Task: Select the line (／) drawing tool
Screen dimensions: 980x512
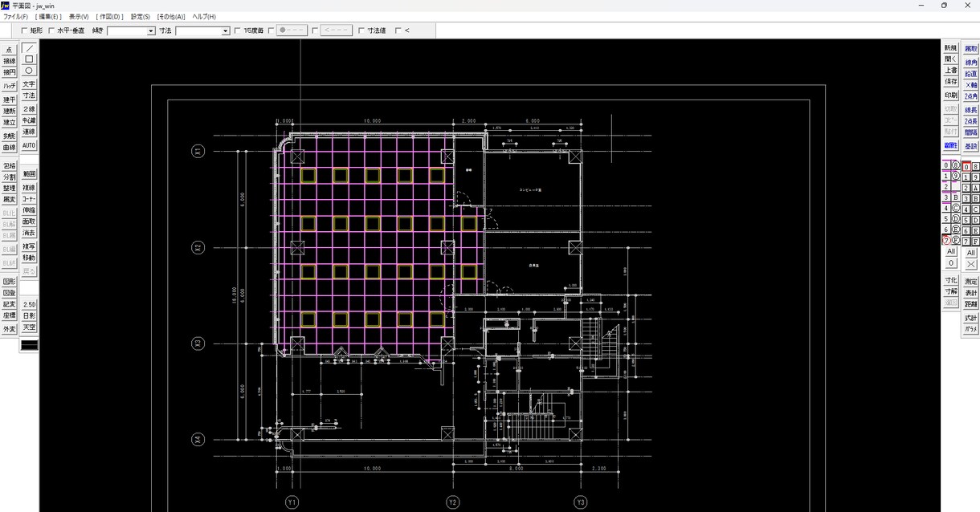Action: pos(29,48)
